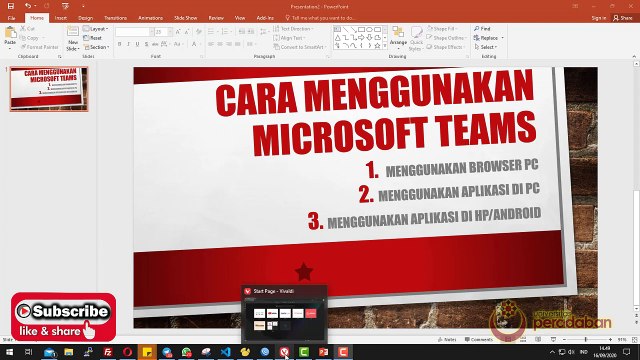
Task: Click the zoom in plus button
Action: click(x=610, y=340)
